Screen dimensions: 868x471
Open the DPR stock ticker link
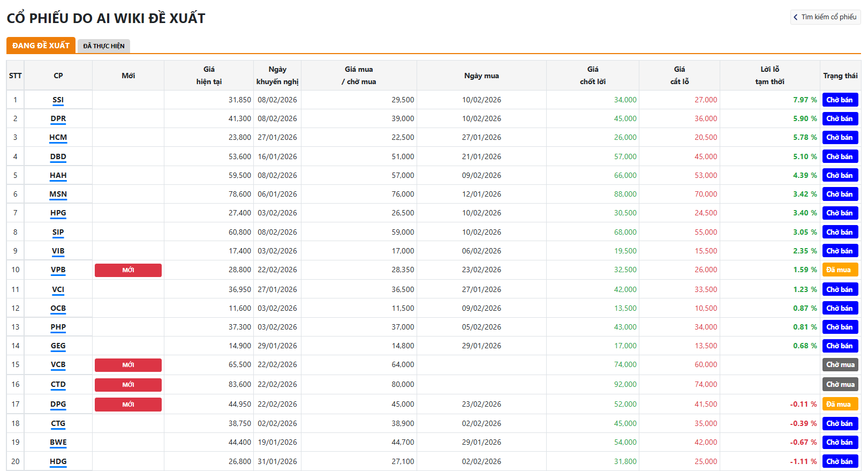[58, 118]
